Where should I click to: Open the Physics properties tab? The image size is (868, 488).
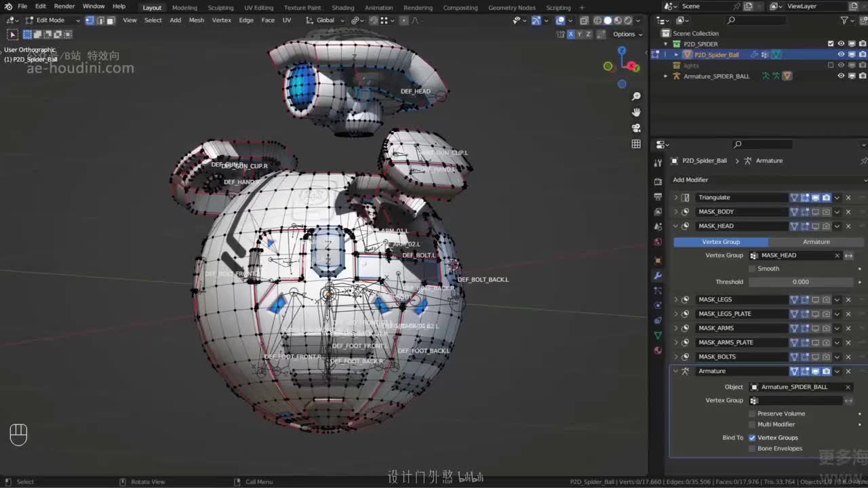coord(658,306)
